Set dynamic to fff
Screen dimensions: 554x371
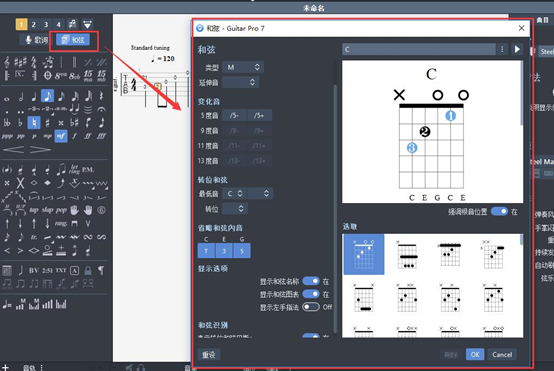point(101,136)
